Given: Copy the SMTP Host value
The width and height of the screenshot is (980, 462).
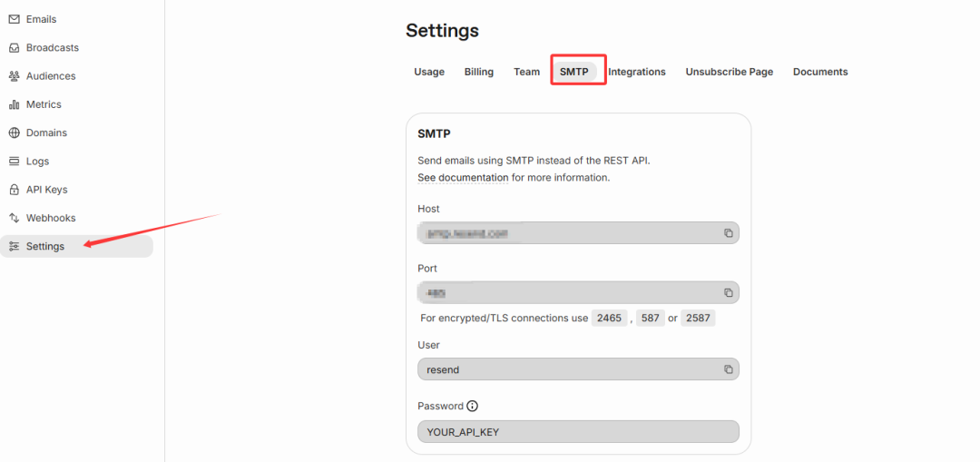Looking at the screenshot, I should point(728,233).
